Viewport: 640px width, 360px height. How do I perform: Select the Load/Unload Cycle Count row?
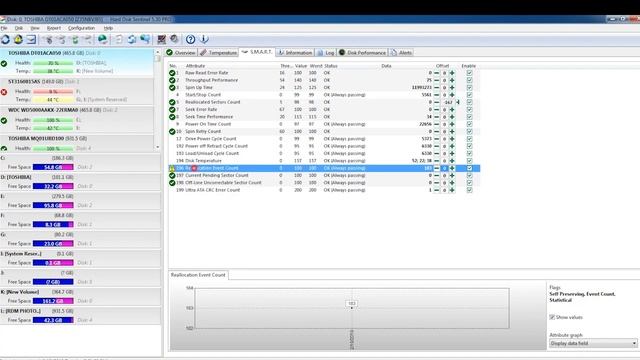[x=324, y=153]
